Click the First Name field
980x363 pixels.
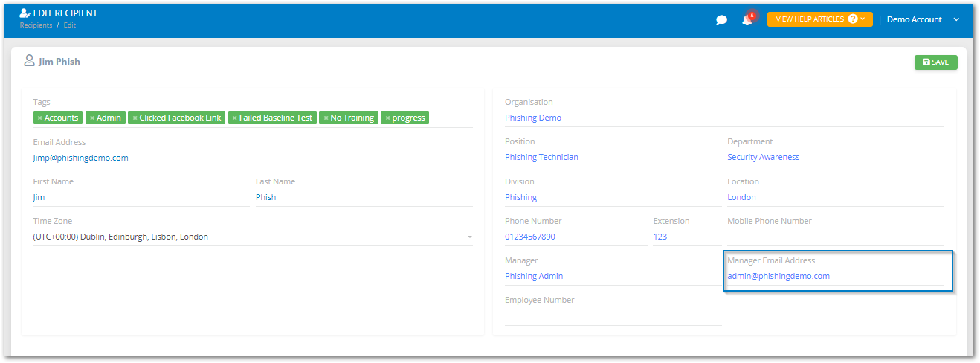[x=141, y=197]
